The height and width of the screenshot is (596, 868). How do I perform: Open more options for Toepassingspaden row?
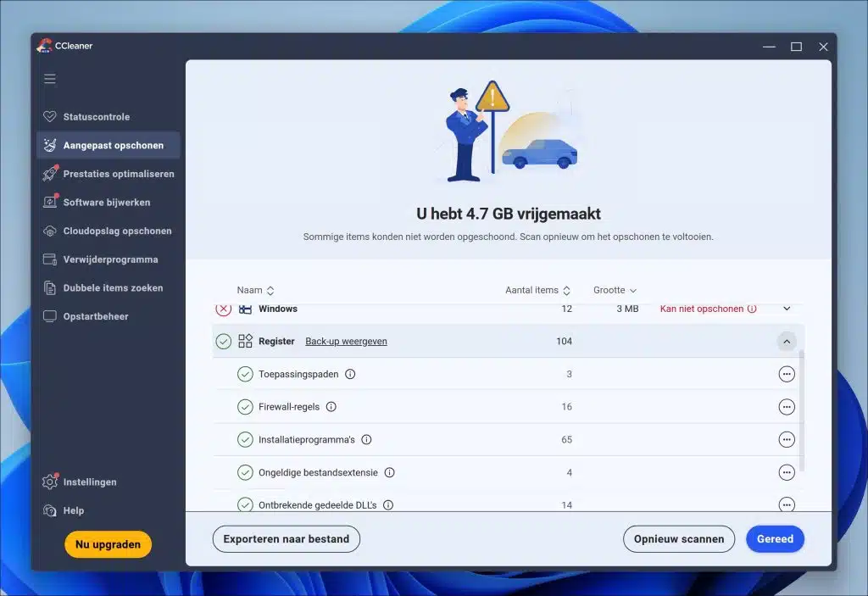click(x=787, y=374)
